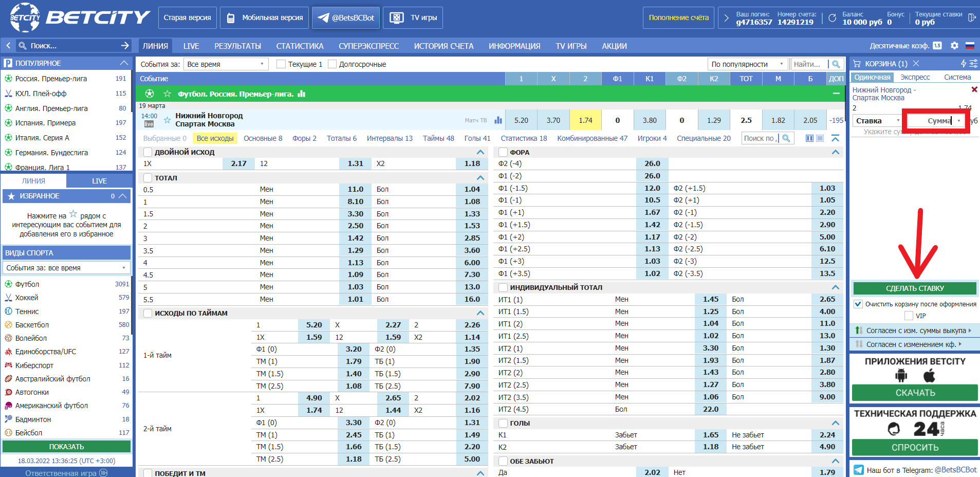980x477 pixels.
Task: Click the league favorites star in green header
Action: click(167, 94)
